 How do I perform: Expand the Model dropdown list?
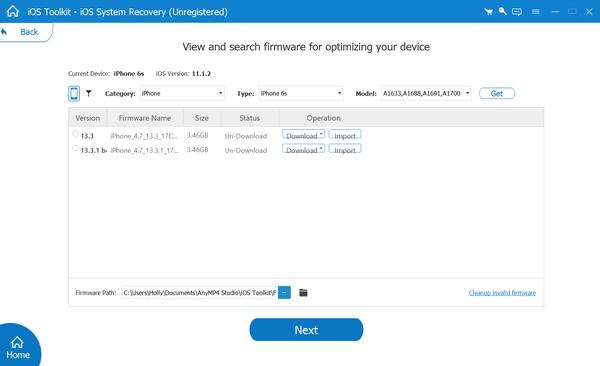click(x=426, y=93)
